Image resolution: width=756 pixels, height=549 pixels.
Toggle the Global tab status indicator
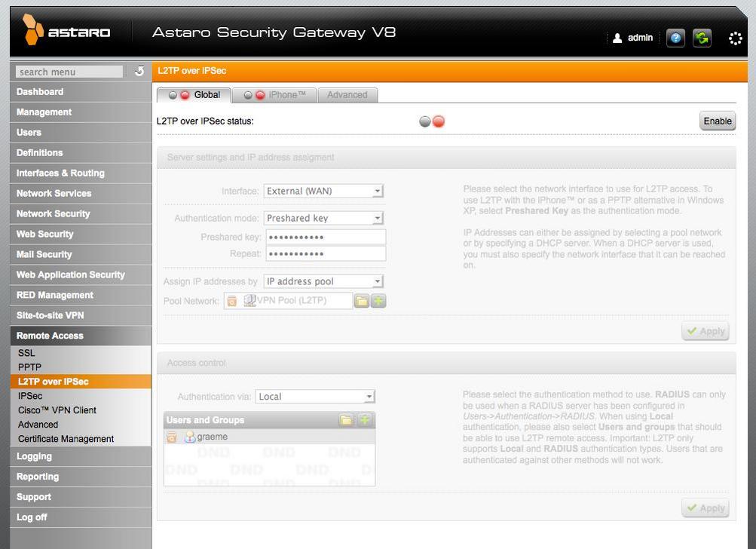coord(179,95)
